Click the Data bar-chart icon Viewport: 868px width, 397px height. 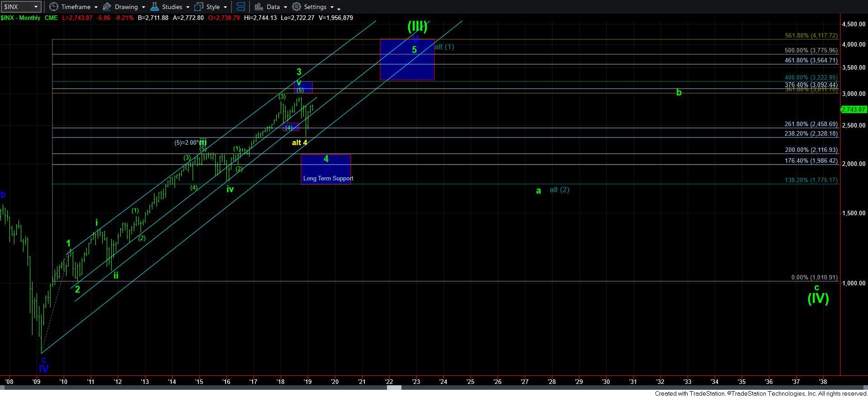point(259,7)
